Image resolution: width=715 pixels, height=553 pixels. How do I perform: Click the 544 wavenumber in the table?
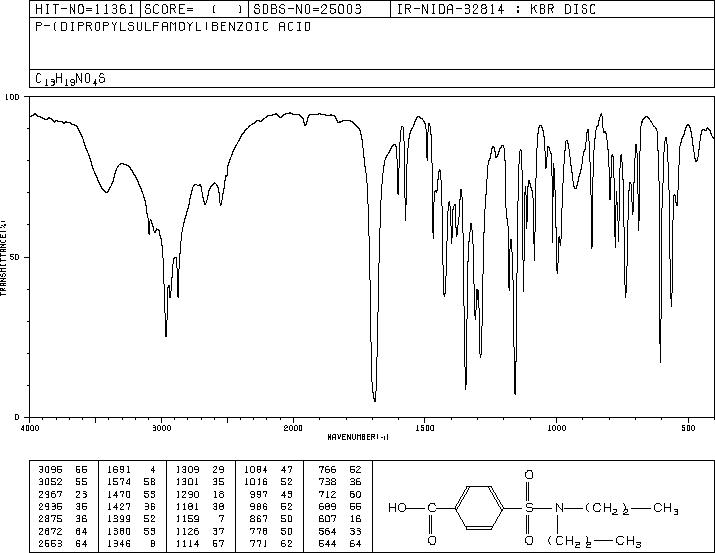(327, 543)
